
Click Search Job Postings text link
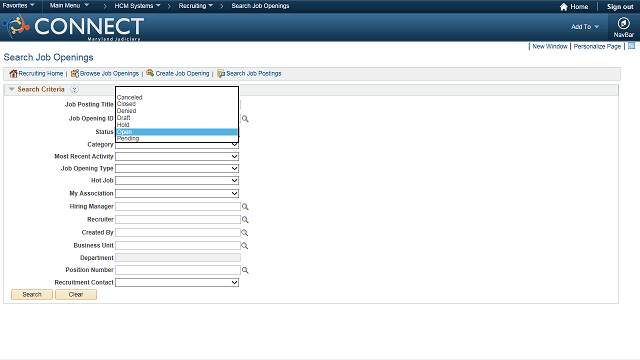(254, 73)
